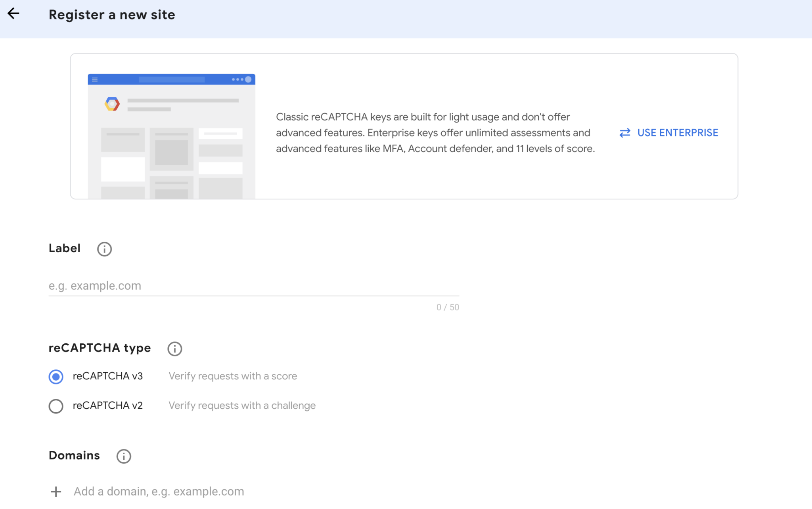Click the 0/50 character counter

pyautogui.click(x=447, y=307)
